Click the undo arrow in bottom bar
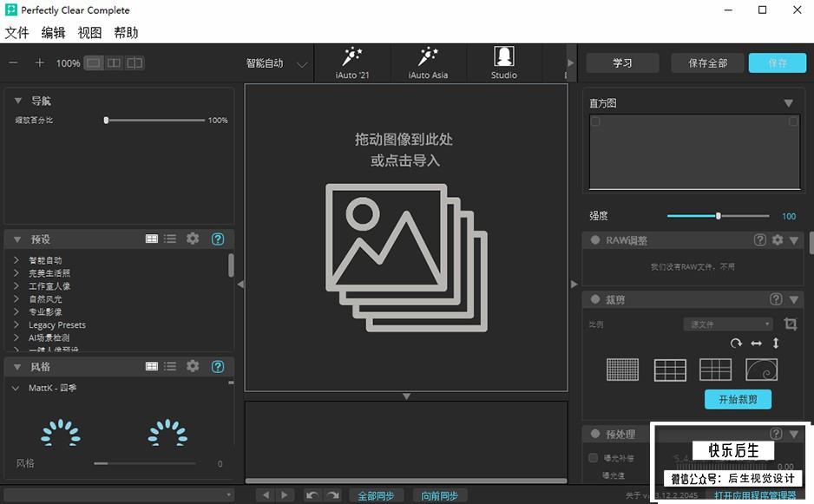This screenshot has width=814, height=504. tap(312, 495)
